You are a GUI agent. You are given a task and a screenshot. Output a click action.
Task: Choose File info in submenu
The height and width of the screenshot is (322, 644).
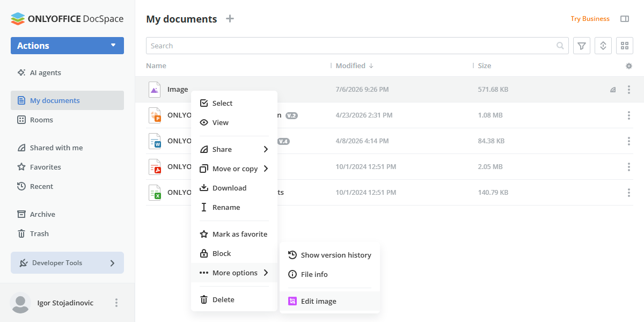pyautogui.click(x=330, y=274)
